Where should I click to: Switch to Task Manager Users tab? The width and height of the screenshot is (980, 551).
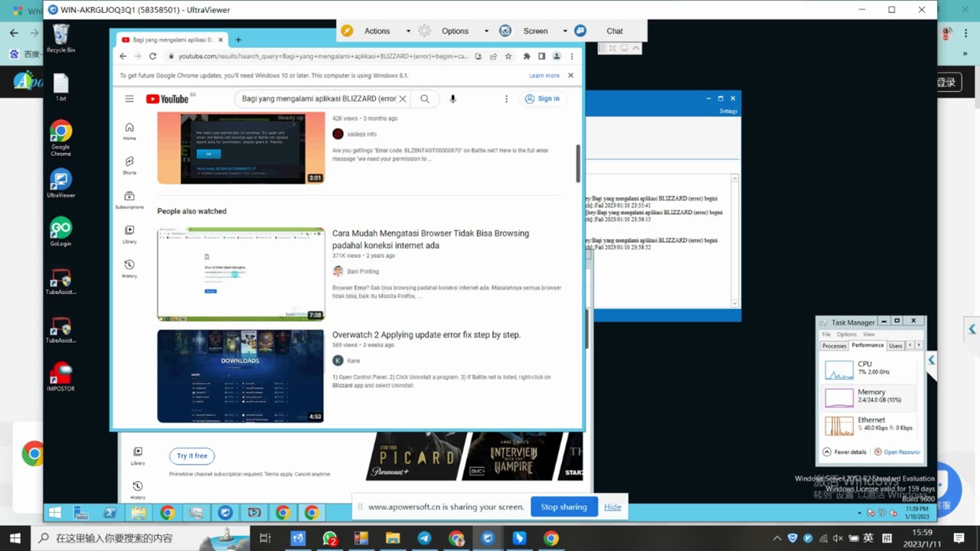(896, 346)
